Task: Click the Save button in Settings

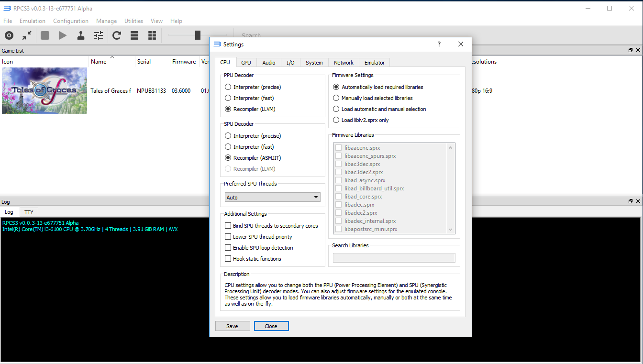Action: tap(232, 326)
